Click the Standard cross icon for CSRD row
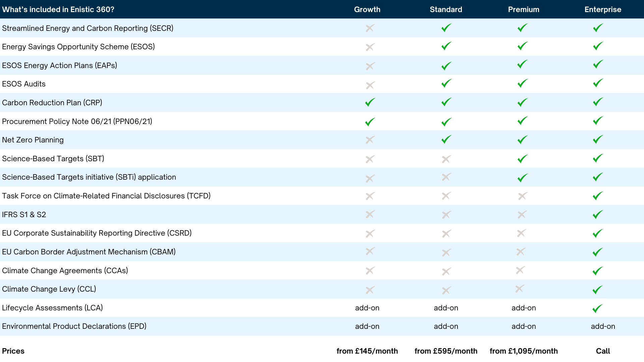This screenshot has height=362, width=644. (446, 234)
